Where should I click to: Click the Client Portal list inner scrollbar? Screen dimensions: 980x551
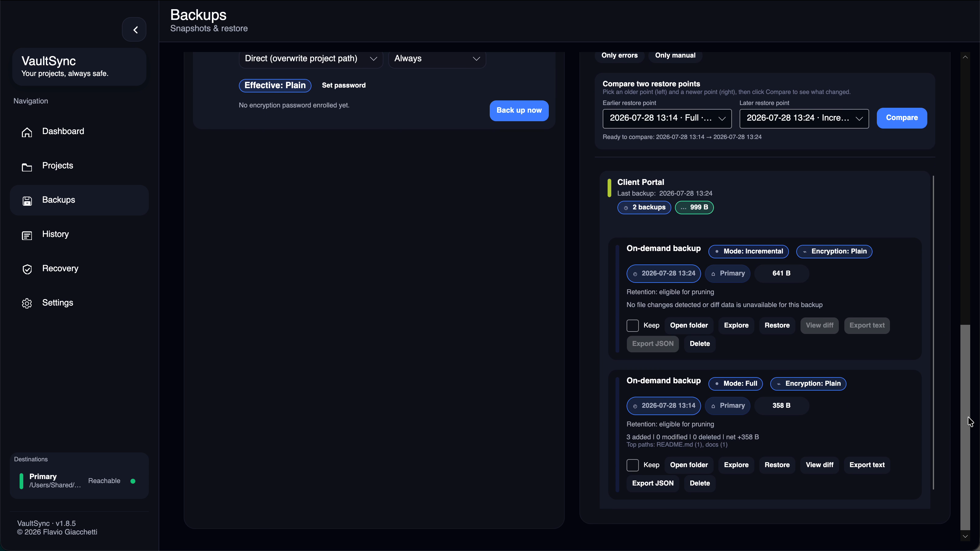point(933,332)
